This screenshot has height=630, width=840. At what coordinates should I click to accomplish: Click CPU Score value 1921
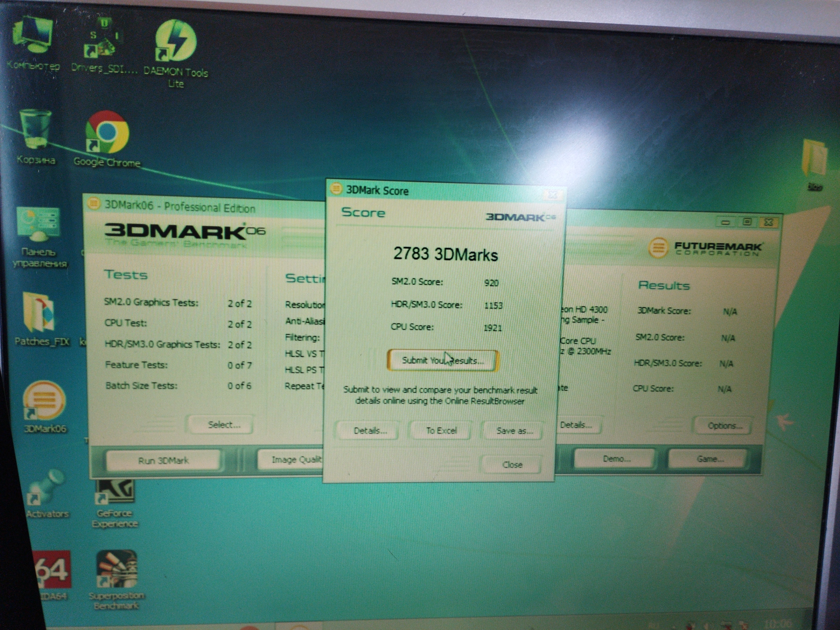493,328
